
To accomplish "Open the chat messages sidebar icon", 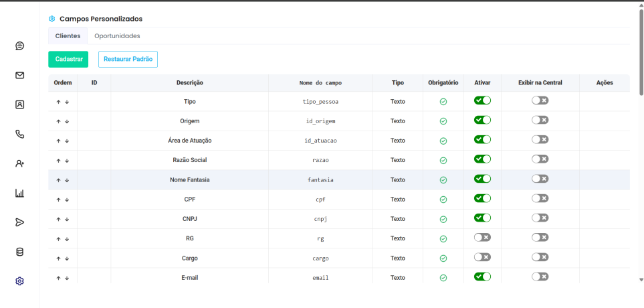I will point(20,46).
